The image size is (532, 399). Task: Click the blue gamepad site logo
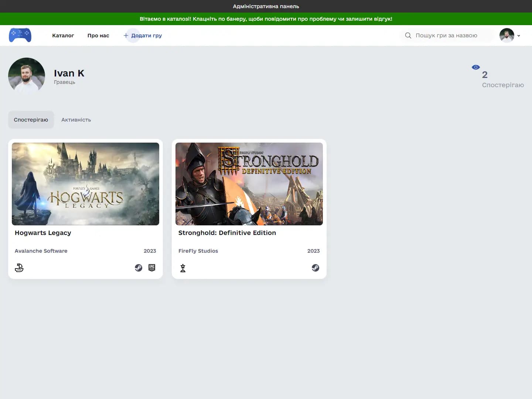[20, 35]
